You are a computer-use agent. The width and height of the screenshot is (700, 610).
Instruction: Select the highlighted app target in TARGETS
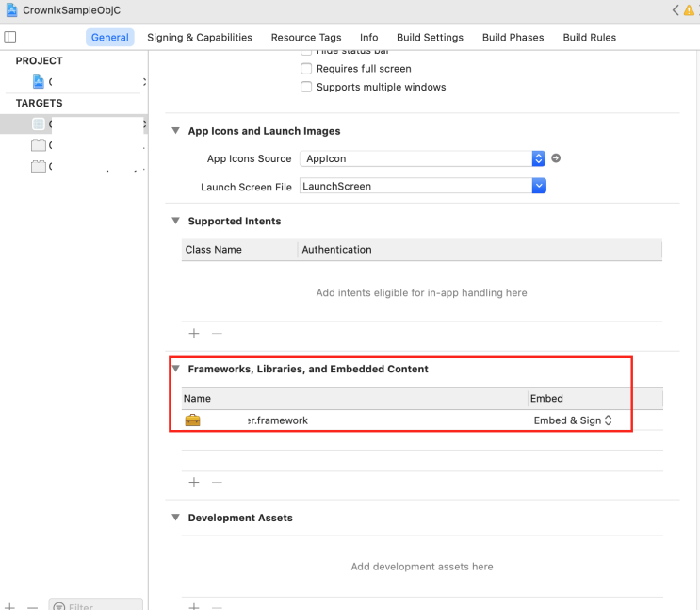point(73,124)
